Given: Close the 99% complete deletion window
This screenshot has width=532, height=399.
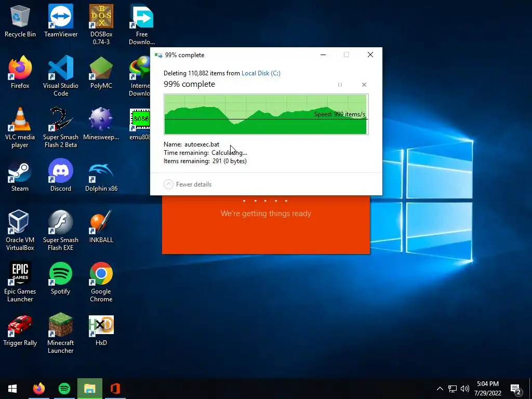Looking at the screenshot, I should click(370, 55).
